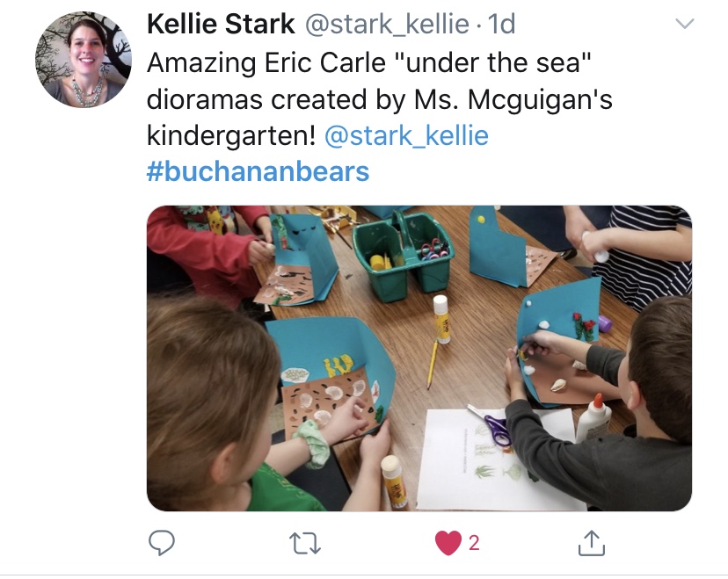Toggle the red heart like button

pos(448,543)
